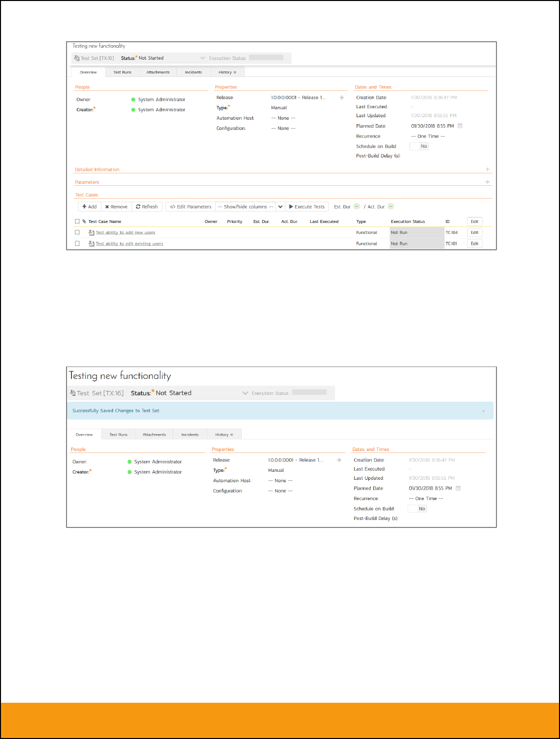Open Incidents tab in saved-banner screenshot
The width and height of the screenshot is (560, 739).
[x=190, y=435]
